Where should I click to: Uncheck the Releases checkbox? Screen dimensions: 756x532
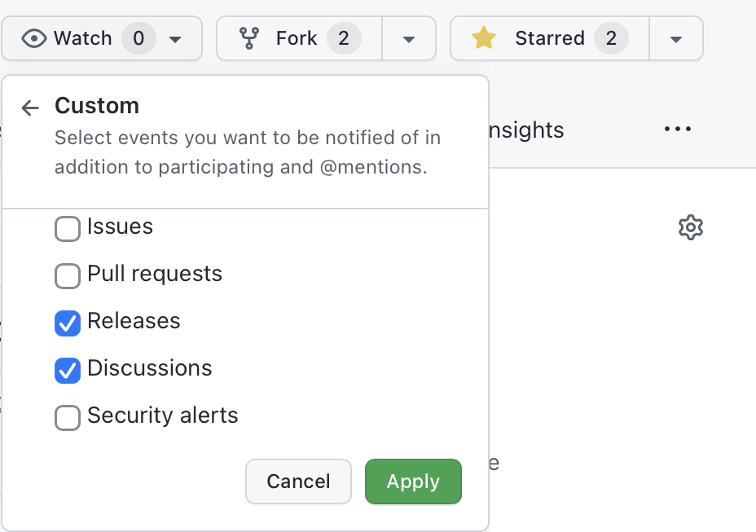tap(68, 323)
